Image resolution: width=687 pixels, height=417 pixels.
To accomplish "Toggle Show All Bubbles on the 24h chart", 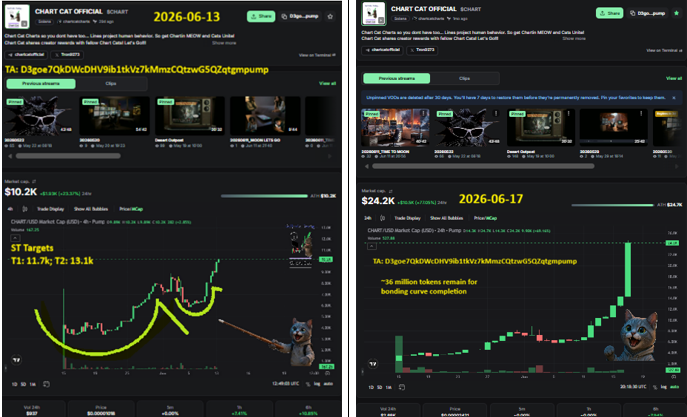I will (x=446, y=218).
